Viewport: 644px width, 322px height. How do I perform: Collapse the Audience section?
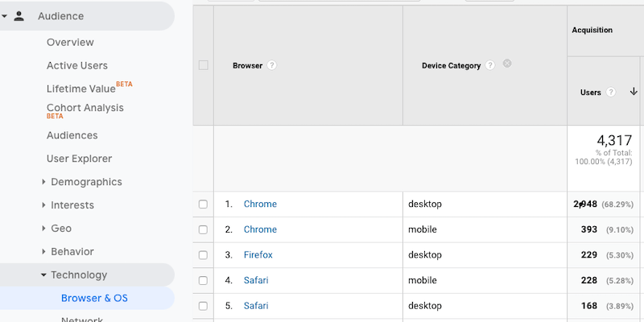click(5, 16)
